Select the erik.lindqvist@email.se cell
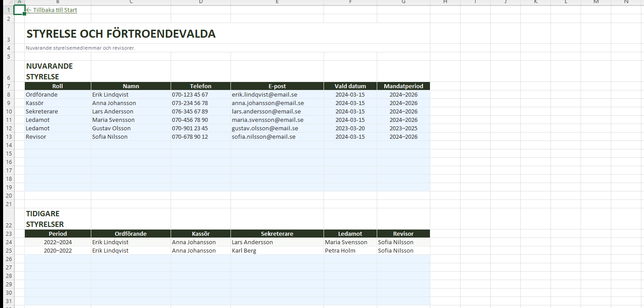644x308 pixels. pyautogui.click(x=265, y=94)
